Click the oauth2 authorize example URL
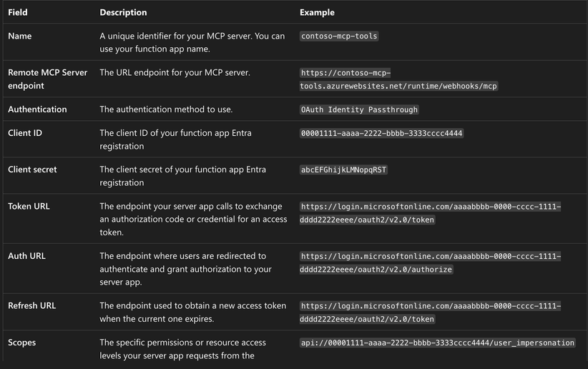The image size is (588, 369). [430, 262]
